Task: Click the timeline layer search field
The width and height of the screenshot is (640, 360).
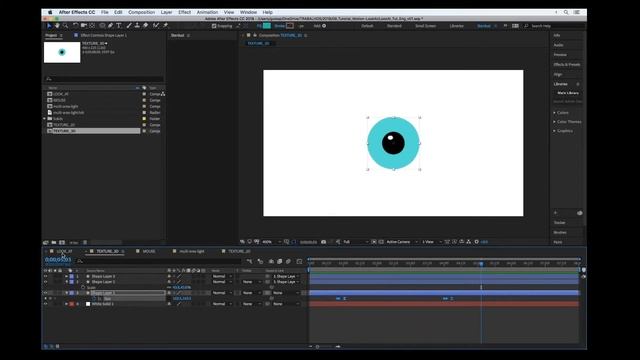Action: [159, 261]
